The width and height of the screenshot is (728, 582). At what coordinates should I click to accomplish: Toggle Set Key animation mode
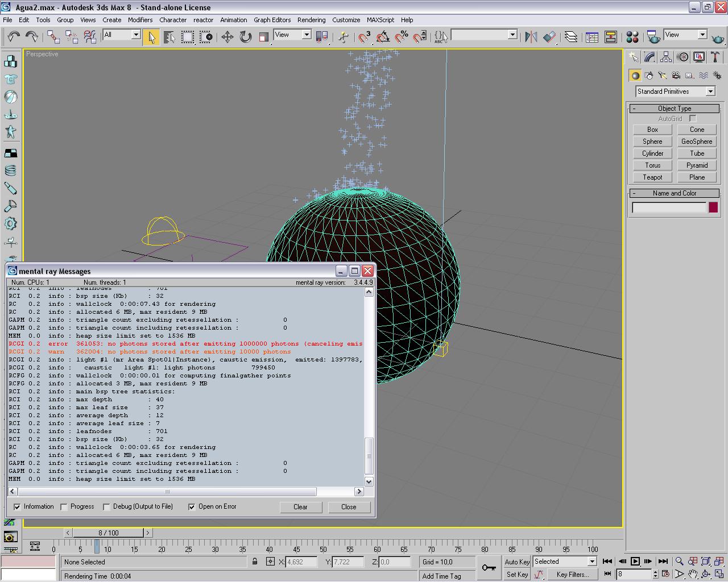517,575
